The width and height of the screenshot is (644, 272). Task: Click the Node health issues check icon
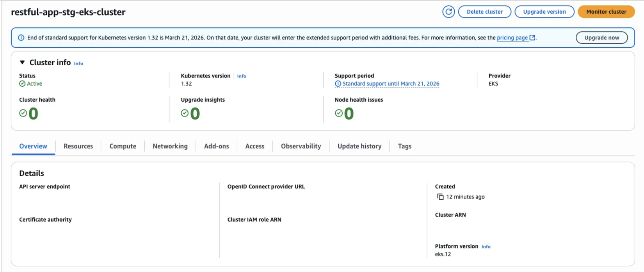click(339, 113)
